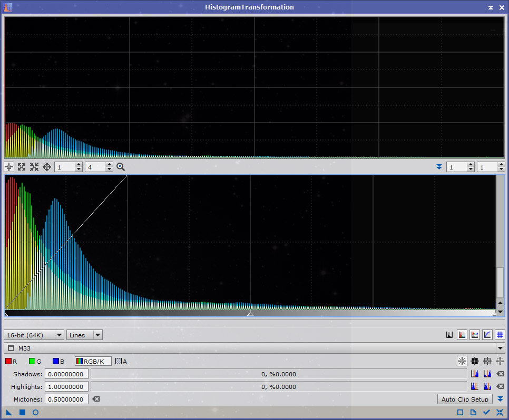This screenshot has height=420, width=509.
Task: Click the blue checkmark track view icon
Action: tap(486, 413)
